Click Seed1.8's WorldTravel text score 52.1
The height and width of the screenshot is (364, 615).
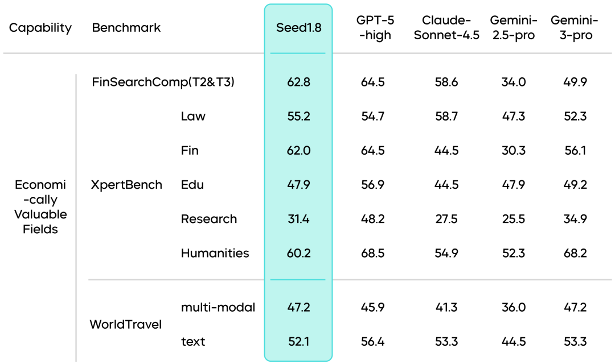click(298, 342)
